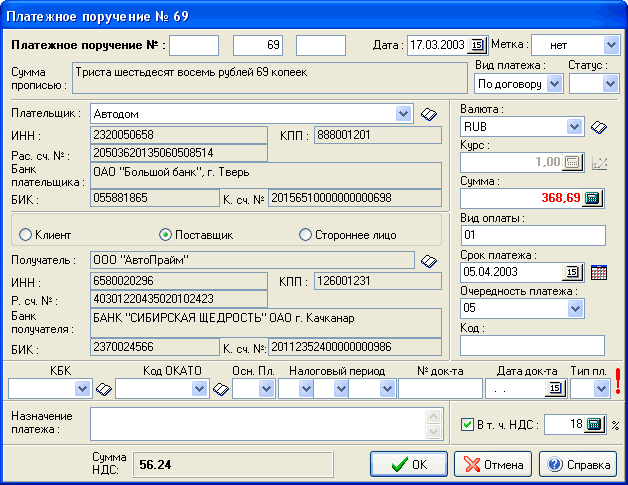Open the Плательщик directory book icon
The height and width of the screenshot is (485, 628).
[x=429, y=114]
